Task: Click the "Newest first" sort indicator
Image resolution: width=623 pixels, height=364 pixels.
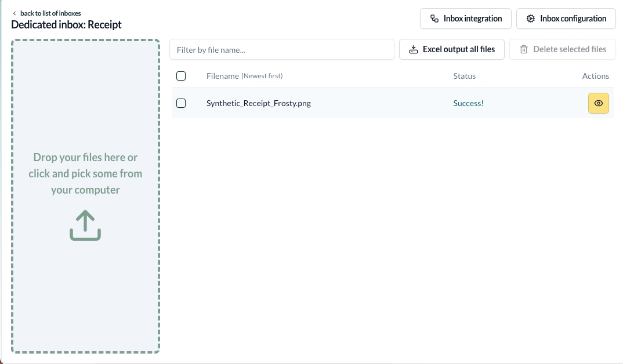Action: point(262,76)
